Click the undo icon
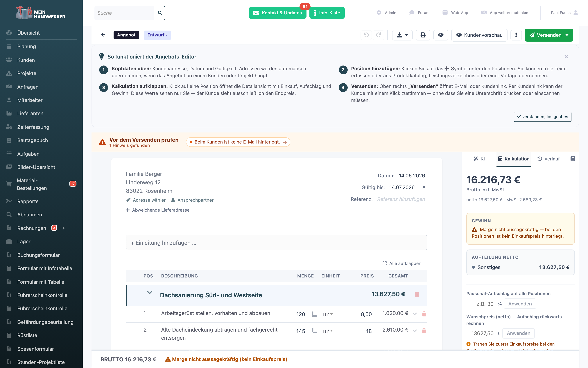 [366, 35]
